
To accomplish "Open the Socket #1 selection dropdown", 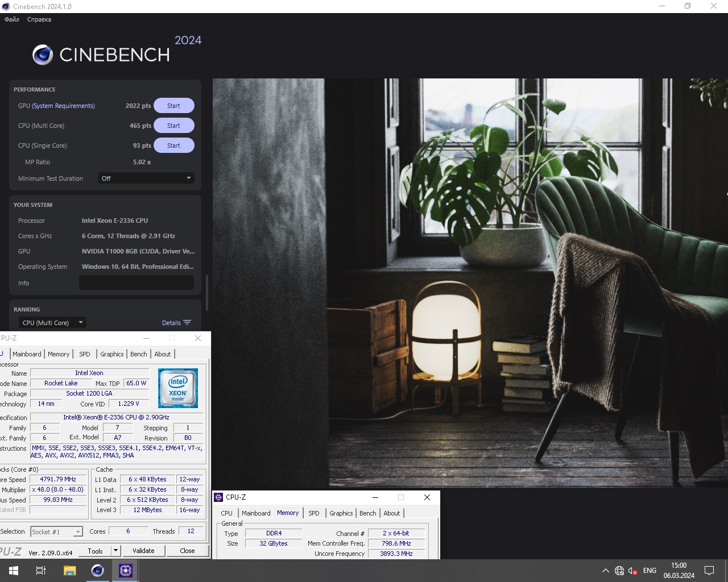I will [x=57, y=532].
